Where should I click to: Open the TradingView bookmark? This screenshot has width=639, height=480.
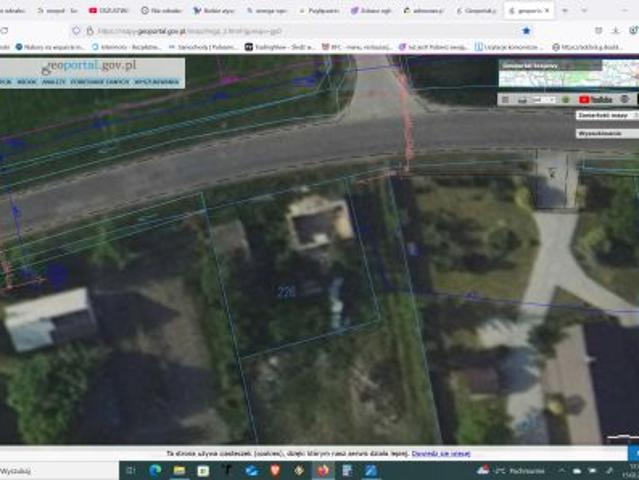pos(280,47)
